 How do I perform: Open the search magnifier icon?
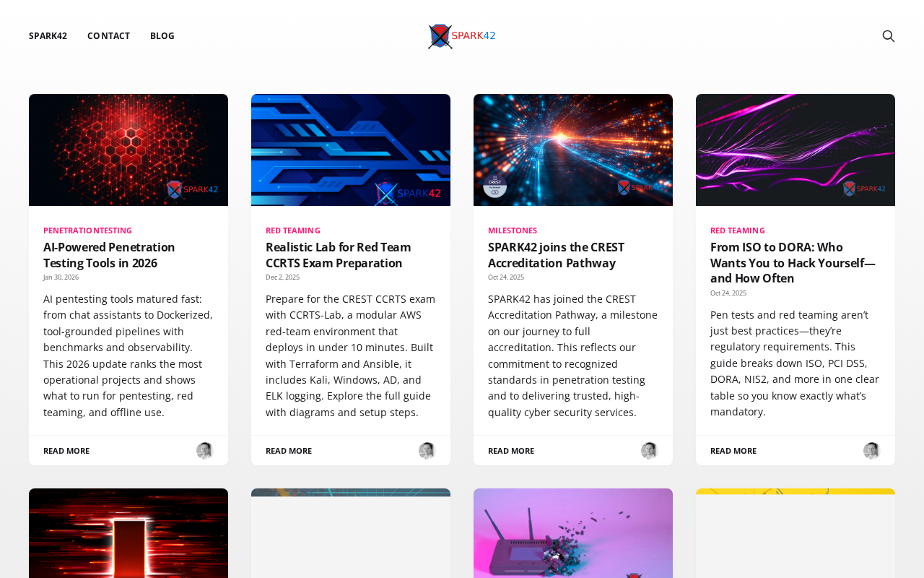click(889, 36)
